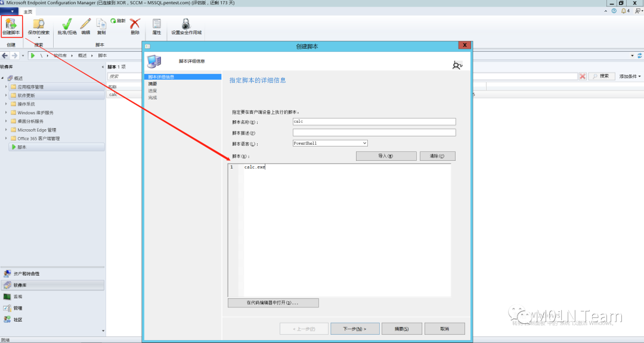The width and height of the screenshot is (644, 343).
Task: Open 监视 workspace
Action: pyautogui.click(x=52, y=297)
